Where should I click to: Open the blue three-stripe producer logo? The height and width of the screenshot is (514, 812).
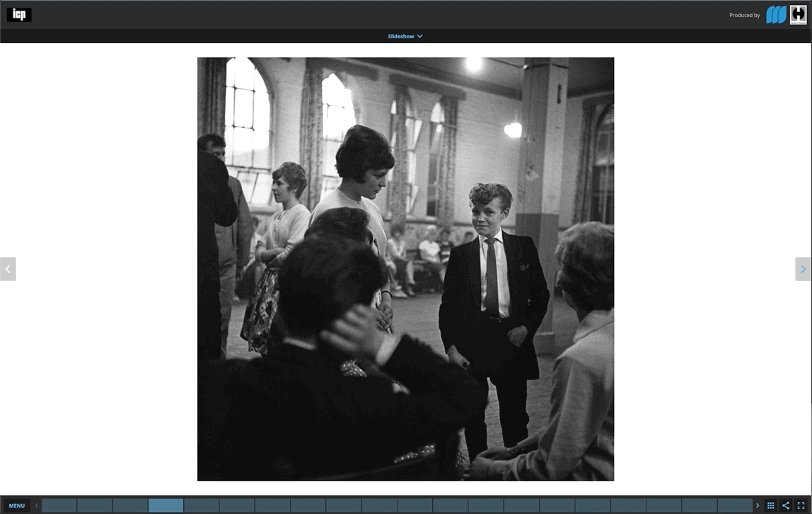point(776,15)
